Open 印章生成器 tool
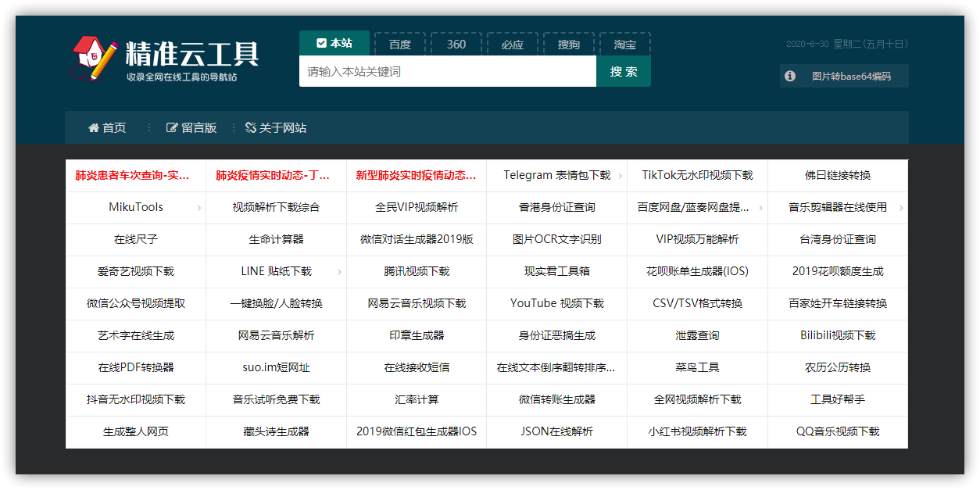 pos(417,336)
